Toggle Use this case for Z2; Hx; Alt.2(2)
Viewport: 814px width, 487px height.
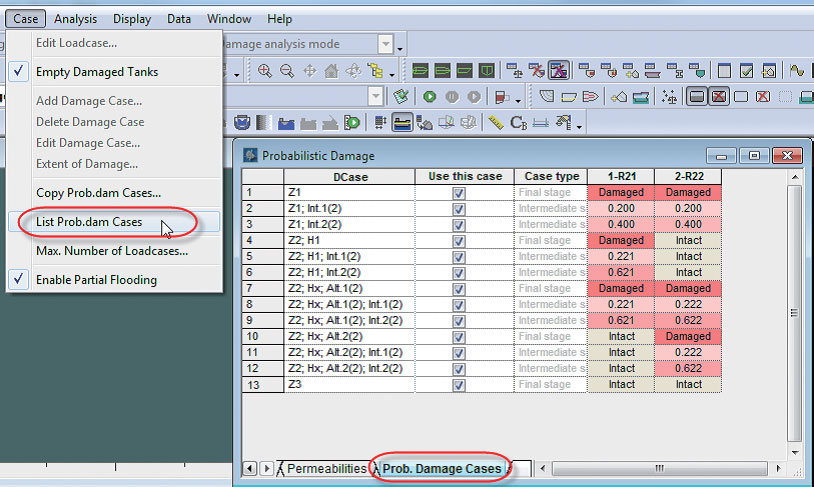(458, 337)
